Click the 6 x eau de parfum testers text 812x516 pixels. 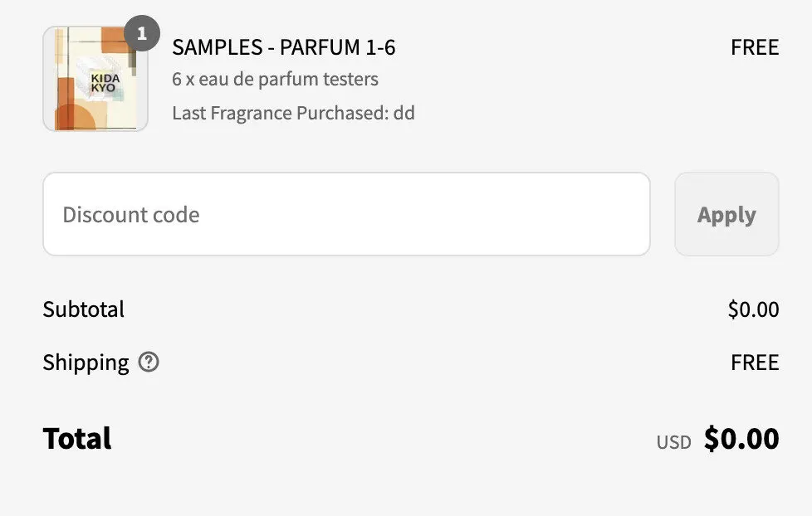[x=275, y=79]
